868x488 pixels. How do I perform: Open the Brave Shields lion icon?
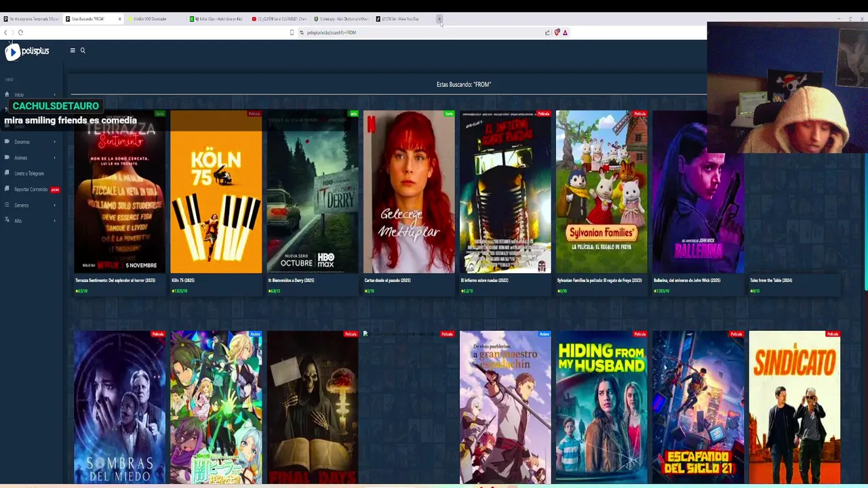(557, 33)
